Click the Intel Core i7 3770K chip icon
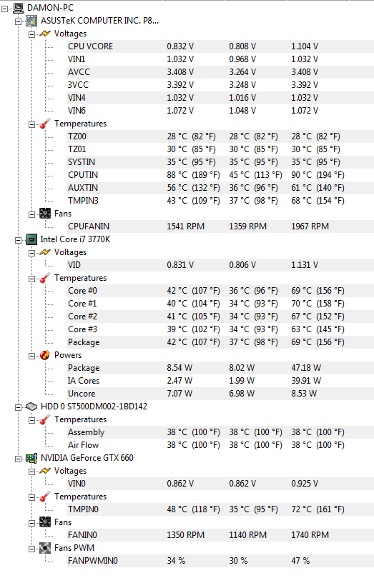 (31, 239)
